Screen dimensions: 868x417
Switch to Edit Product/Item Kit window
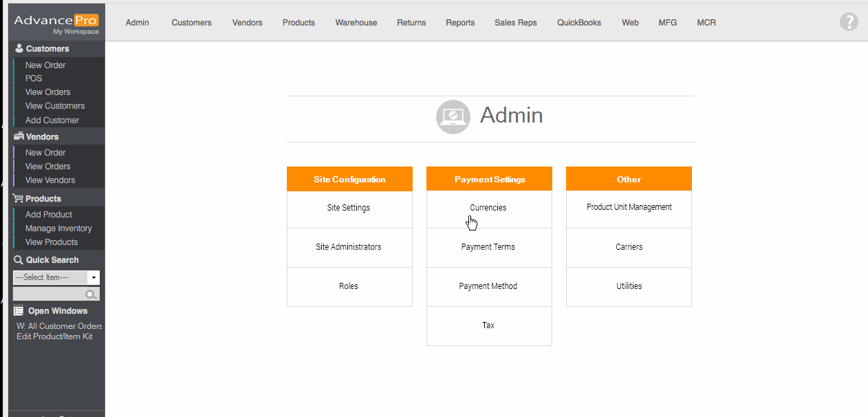pos(54,336)
